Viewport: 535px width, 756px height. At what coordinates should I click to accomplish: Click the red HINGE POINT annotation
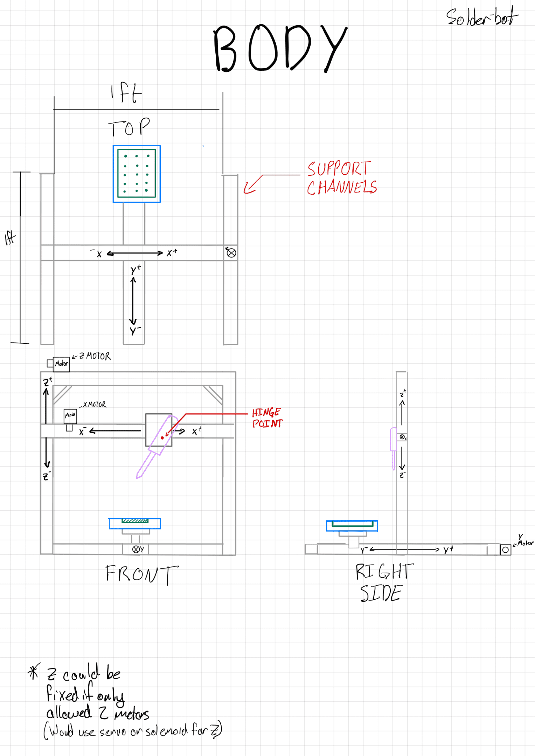tap(267, 418)
